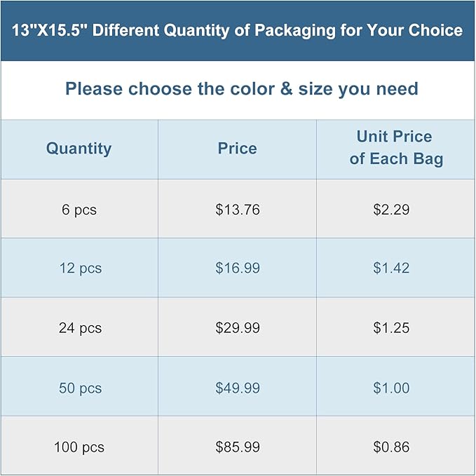The image size is (476, 476).
Task: Select the $1.00 unit price value
Action: point(391,388)
